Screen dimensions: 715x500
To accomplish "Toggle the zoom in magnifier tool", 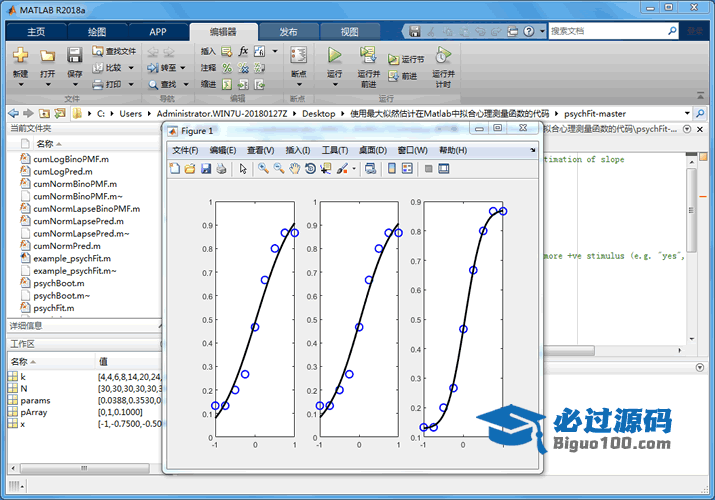I will tap(263, 169).
